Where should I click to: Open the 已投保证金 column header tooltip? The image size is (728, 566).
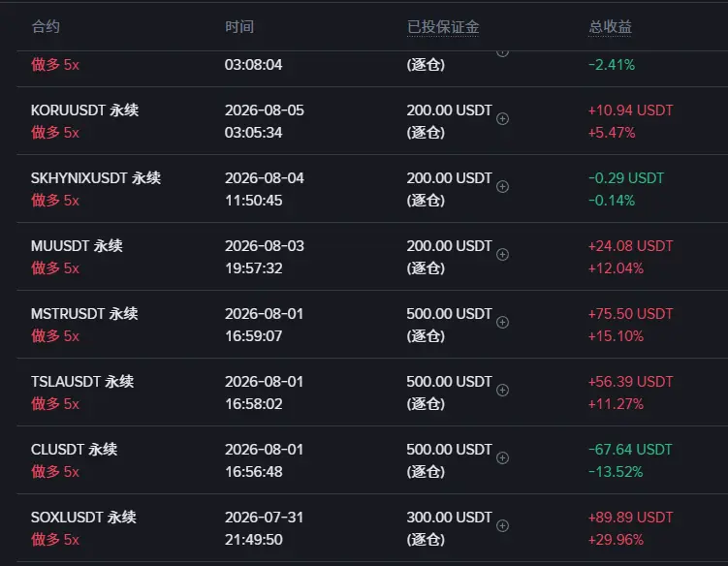443,27
